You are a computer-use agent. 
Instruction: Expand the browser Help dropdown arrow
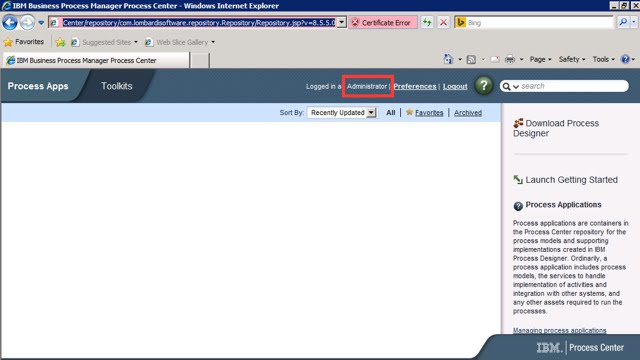tap(633, 60)
